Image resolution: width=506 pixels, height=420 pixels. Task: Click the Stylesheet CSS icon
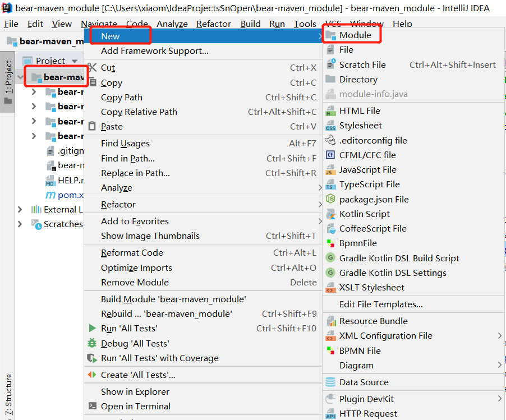(x=330, y=126)
